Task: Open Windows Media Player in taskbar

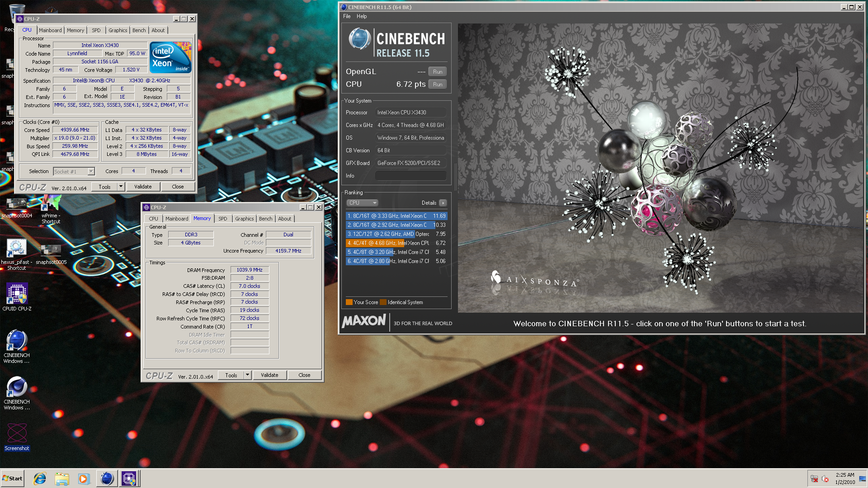Action: click(84, 479)
